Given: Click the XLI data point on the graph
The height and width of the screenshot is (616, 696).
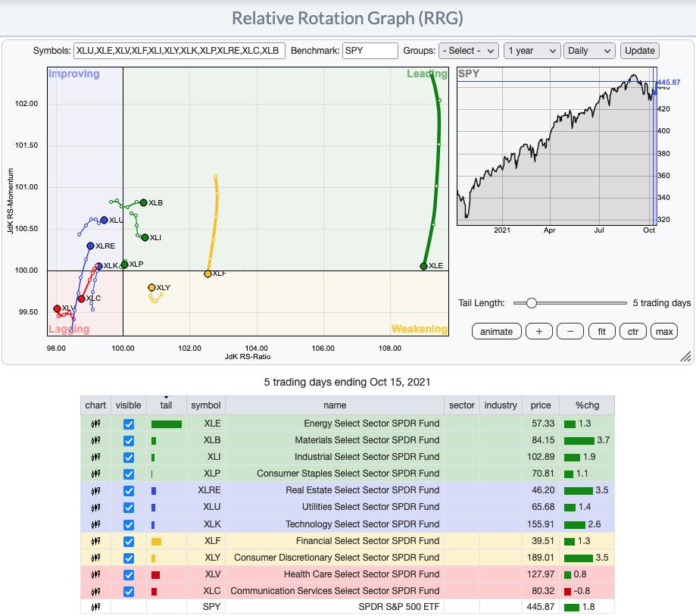Looking at the screenshot, I should (x=145, y=238).
